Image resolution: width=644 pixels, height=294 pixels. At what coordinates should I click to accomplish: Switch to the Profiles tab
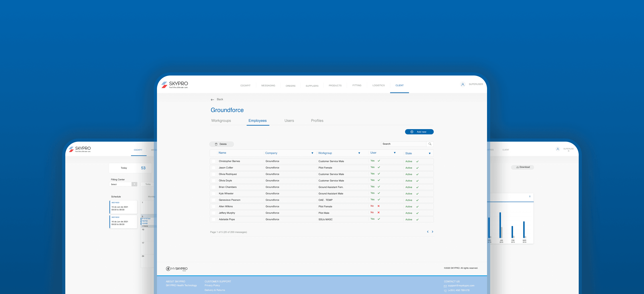pyautogui.click(x=317, y=121)
